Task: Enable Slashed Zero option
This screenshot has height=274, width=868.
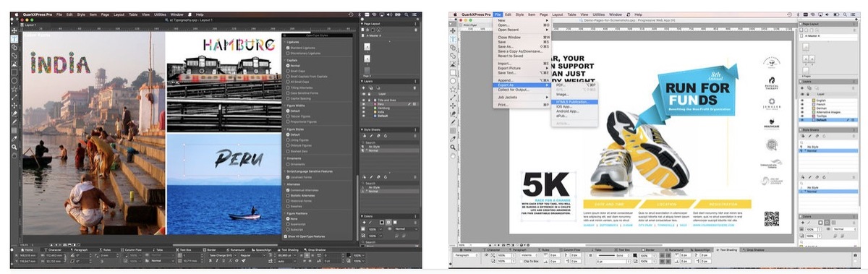Action: pyautogui.click(x=288, y=151)
